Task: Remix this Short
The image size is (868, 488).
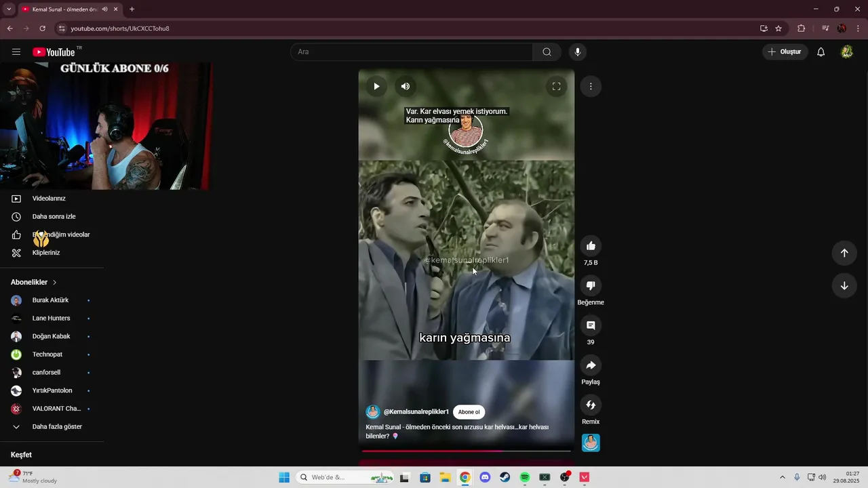Action: [x=591, y=405]
